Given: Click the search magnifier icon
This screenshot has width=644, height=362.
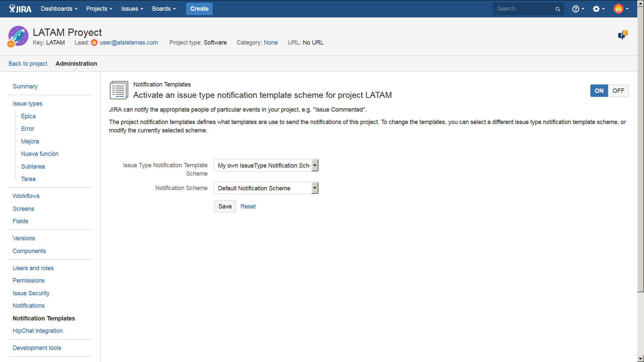Looking at the screenshot, I should (557, 9).
